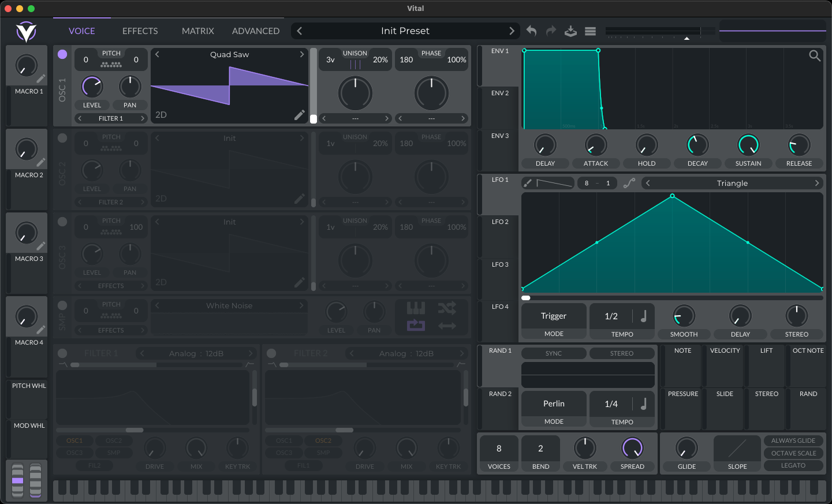Switch to the MATRIX tab
This screenshot has width=832, height=504.
[198, 31]
